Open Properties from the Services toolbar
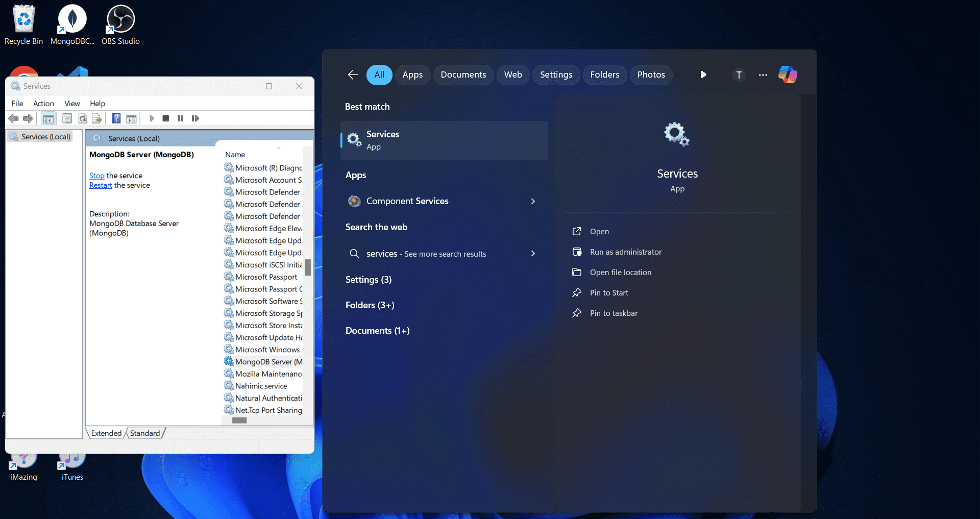This screenshot has height=519, width=980. tap(67, 118)
